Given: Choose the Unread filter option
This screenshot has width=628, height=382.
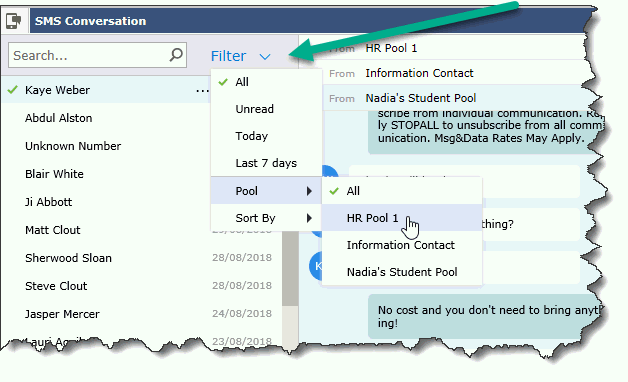Looking at the screenshot, I should click(x=266, y=109).
